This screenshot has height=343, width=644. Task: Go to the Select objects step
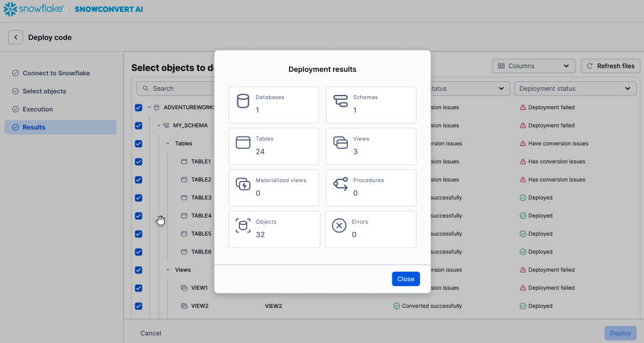point(44,91)
